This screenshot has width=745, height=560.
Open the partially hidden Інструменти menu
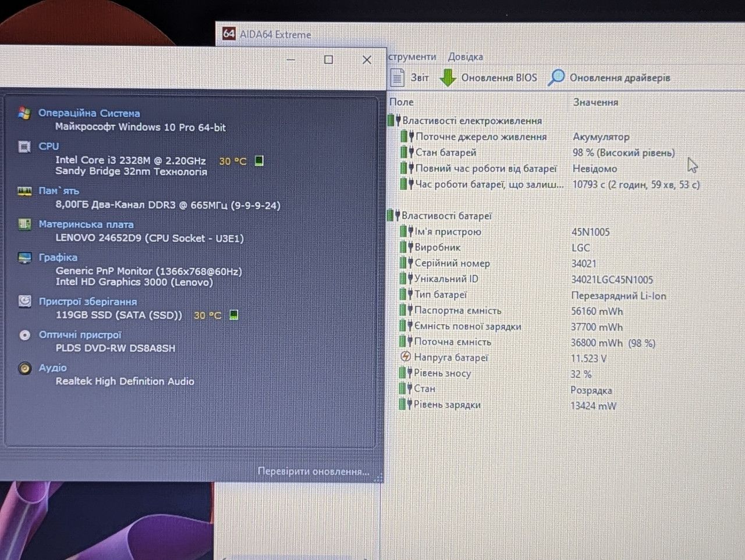(412, 56)
